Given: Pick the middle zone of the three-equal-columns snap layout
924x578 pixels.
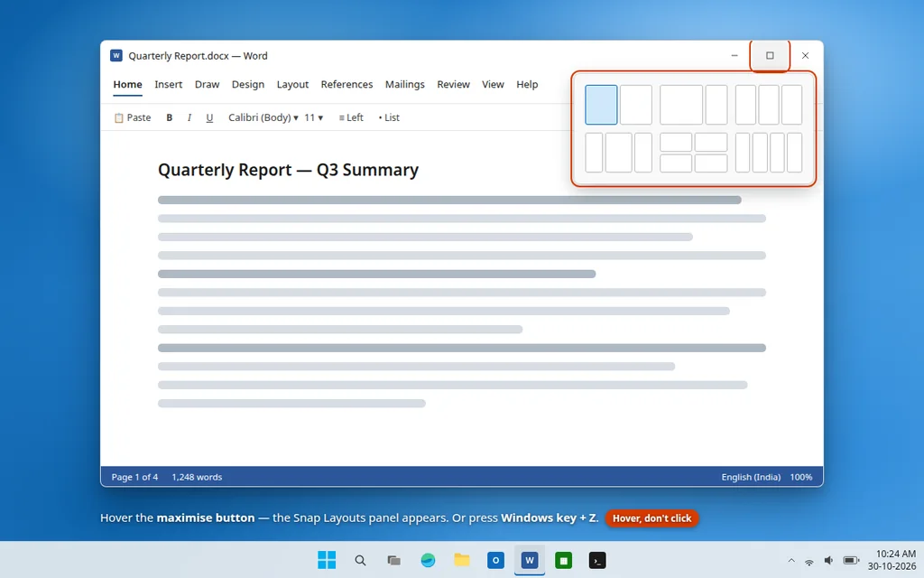Looking at the screenshot, I should [x=769, y=105].
